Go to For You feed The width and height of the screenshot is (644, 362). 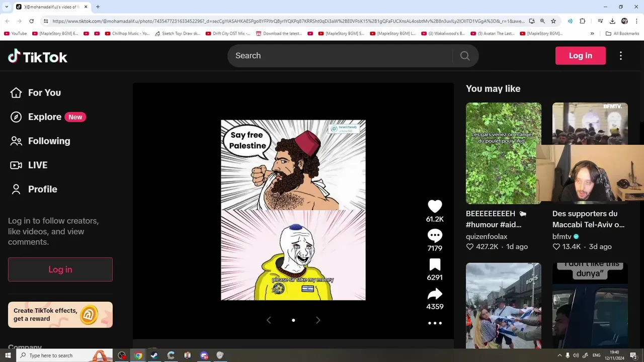tap(35, 93)
